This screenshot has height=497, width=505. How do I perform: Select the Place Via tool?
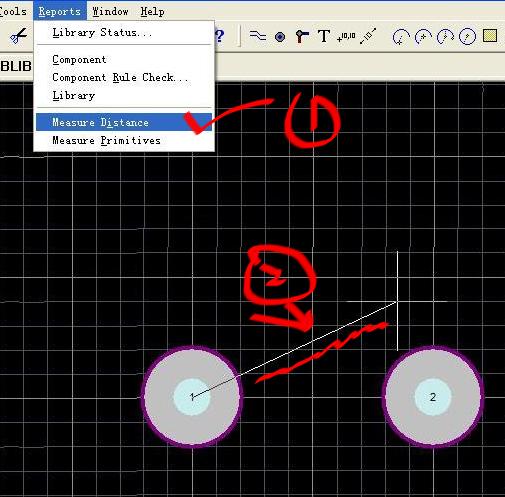302,36
